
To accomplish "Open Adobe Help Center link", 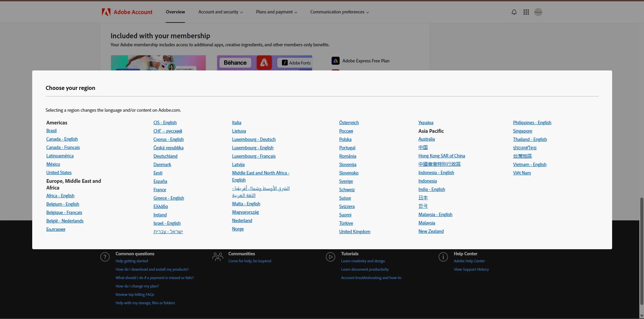I will point(469,261).
